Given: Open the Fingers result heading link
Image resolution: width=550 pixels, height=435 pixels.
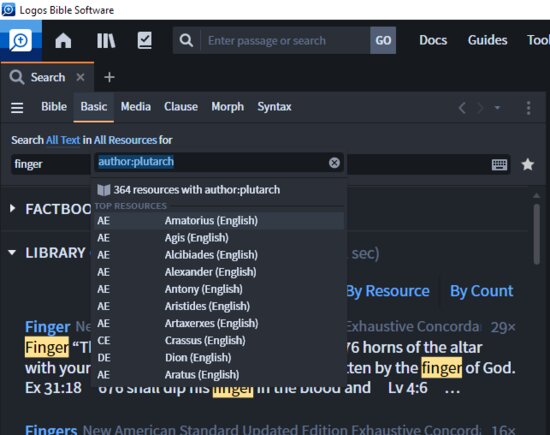Looking at the screenshot, I should 51,429.
